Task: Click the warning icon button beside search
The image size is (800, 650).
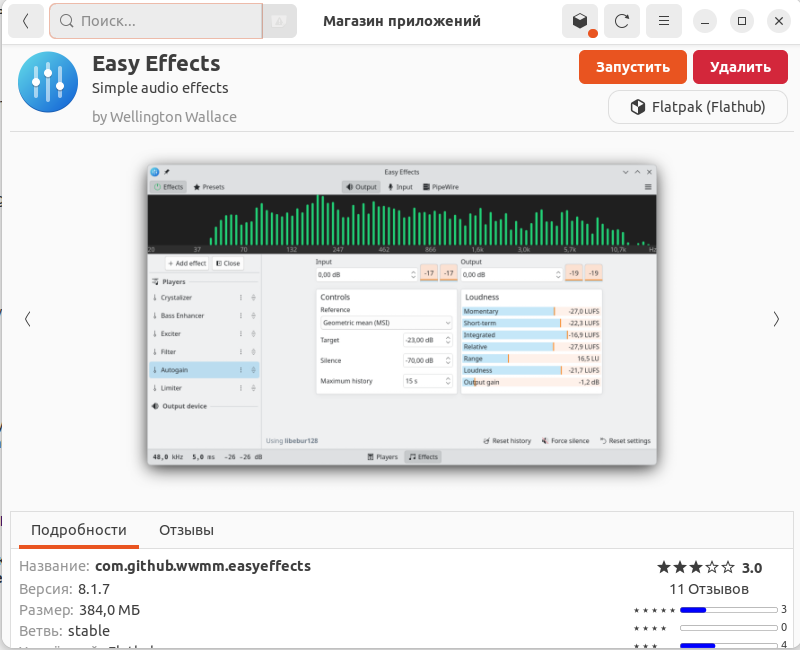Action: pos(279,21)
